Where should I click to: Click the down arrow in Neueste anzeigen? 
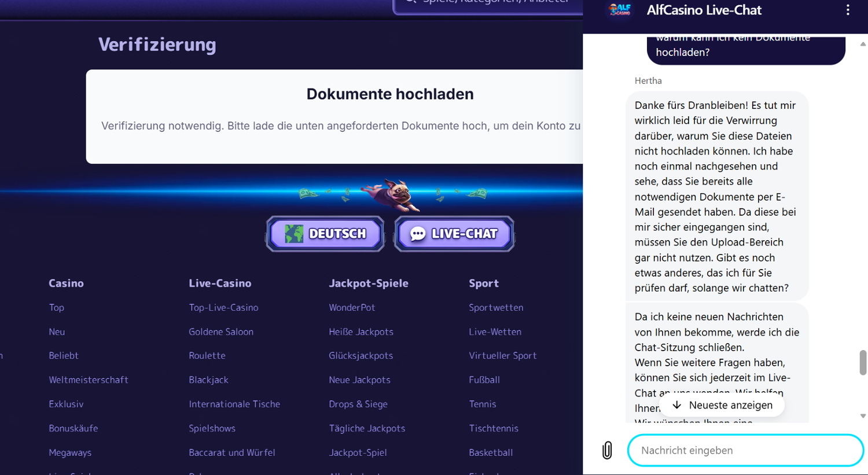click(x=676, y=405)
